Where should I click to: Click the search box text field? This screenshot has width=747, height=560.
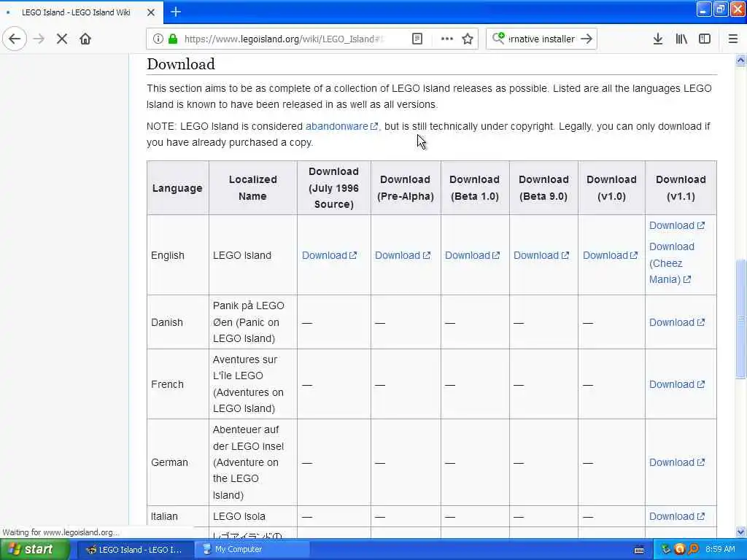click(542, 39)
